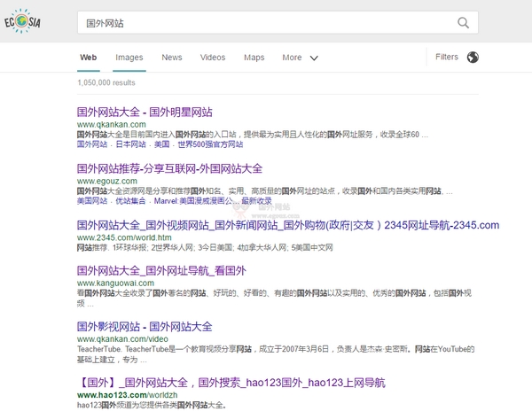This screenshot has width=532, height=419.
Task: Open sublink 优站集合
Action: (130, 201)
